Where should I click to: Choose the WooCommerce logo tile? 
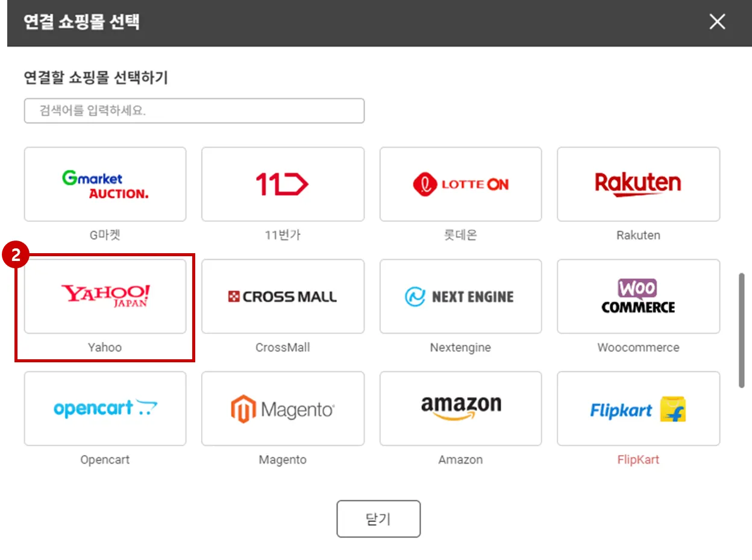638,296
